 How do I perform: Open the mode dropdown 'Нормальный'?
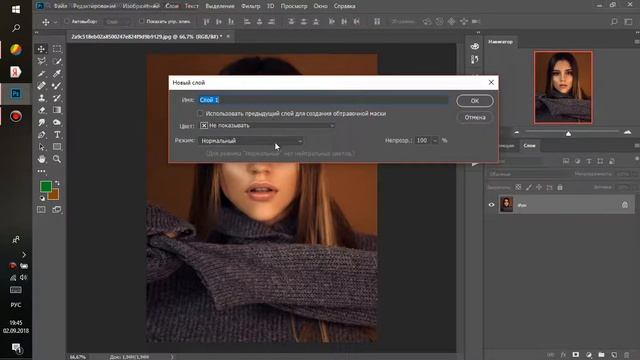pyautogui.click(x=251, y=141)
